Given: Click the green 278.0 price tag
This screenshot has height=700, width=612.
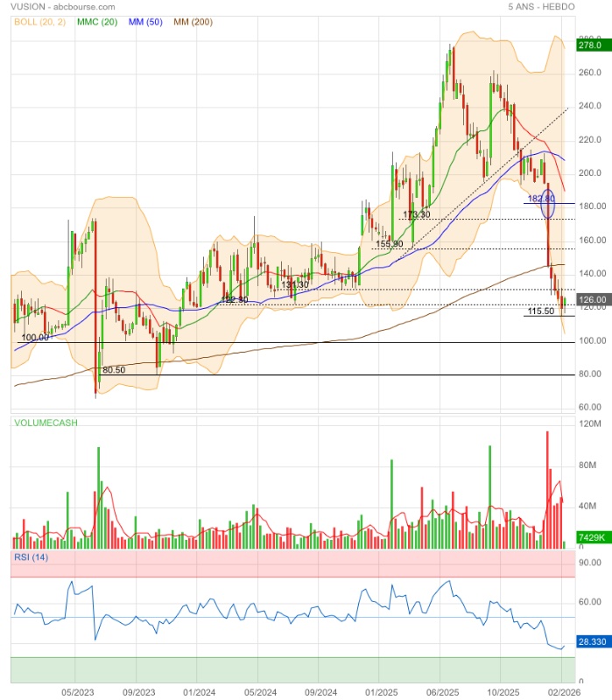Looking at the screenshot, I should (x=594, y=45).
